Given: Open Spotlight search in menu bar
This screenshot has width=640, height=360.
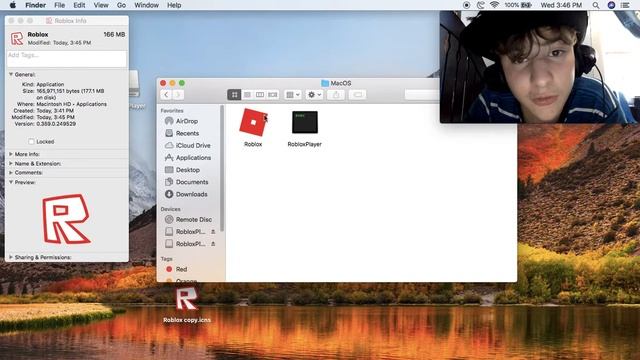Looking at the screenshot, I should (x=596, y=5).
